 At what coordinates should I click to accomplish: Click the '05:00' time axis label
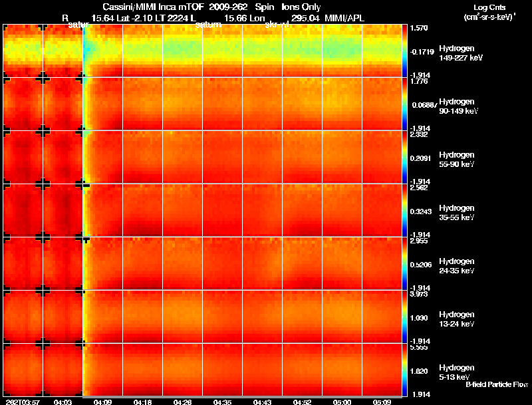342,402
